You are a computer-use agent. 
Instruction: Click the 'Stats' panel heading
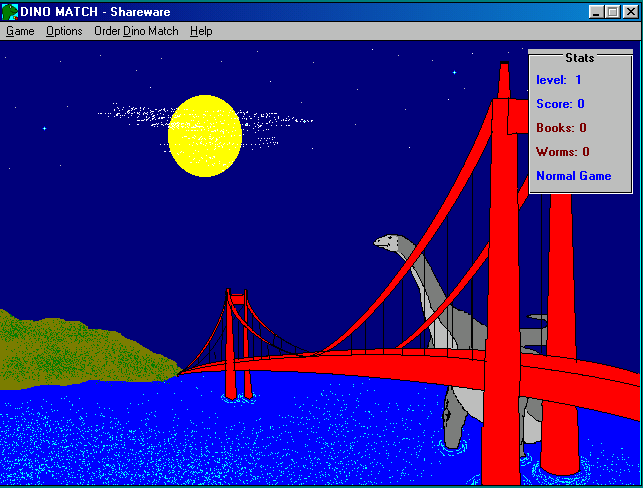pos(579,58)
